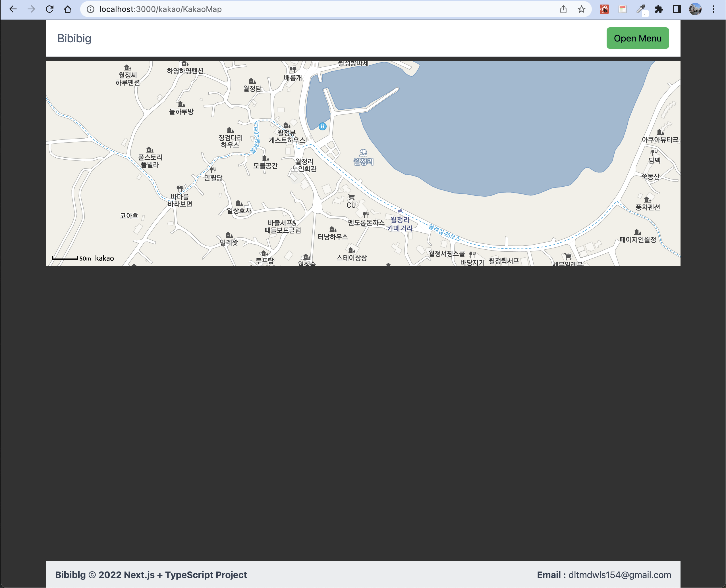
Task: Click the restroom marker on the map
Action: tap(323, 126)
